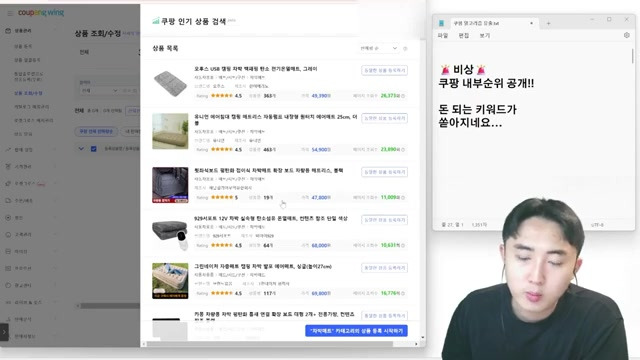Screen dimensions: 640x360
Task: Click the help icon next to the sort dropdown
Action: 405,49
